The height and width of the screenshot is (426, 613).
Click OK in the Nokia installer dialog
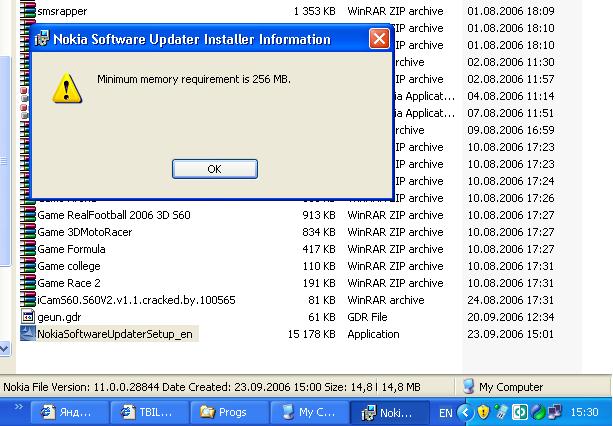click(215, 169)
